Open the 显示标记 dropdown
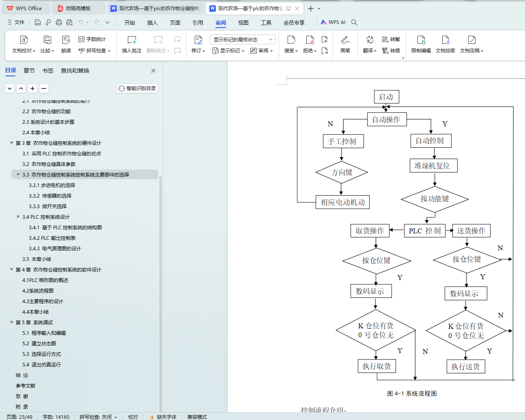The image size is (525, 420). [x=228, y=51]
